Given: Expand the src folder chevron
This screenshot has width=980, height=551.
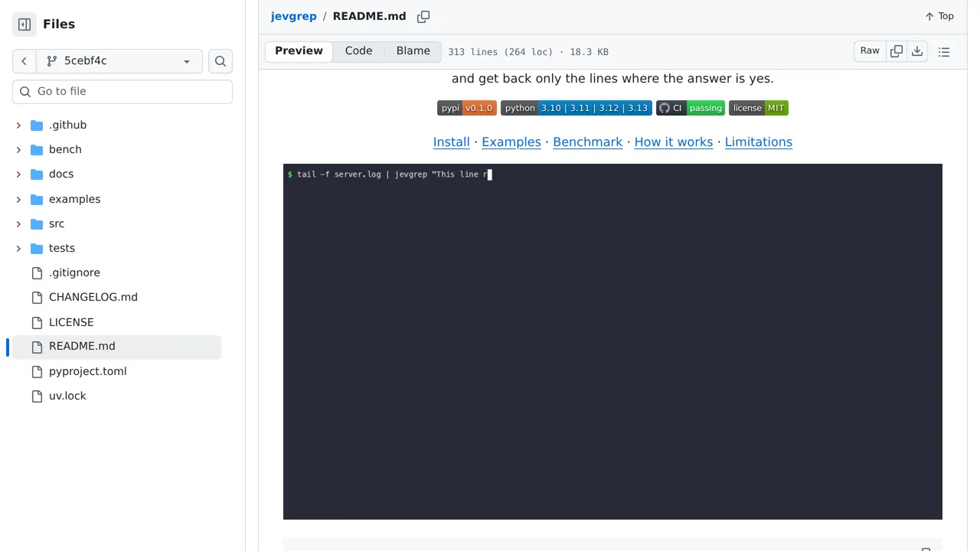Looking at the screenshot, I should (x=18, y=224).
